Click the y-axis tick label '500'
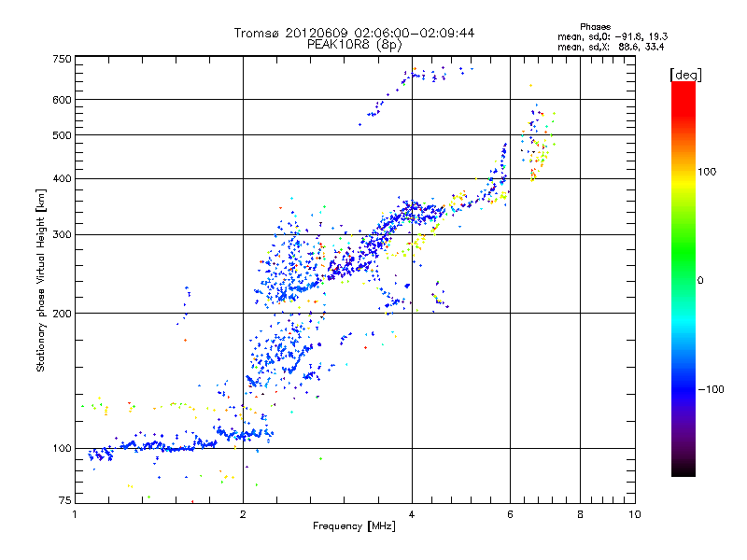 (62, 135)
